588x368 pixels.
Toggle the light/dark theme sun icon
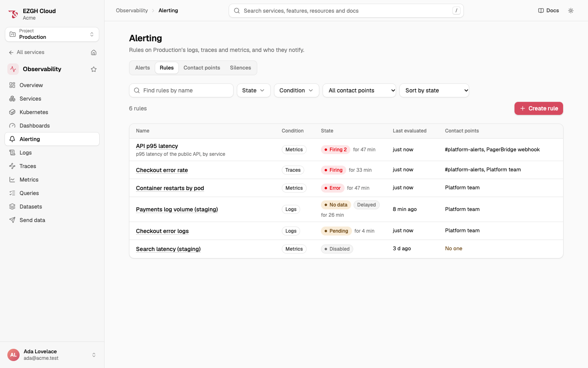571,11
